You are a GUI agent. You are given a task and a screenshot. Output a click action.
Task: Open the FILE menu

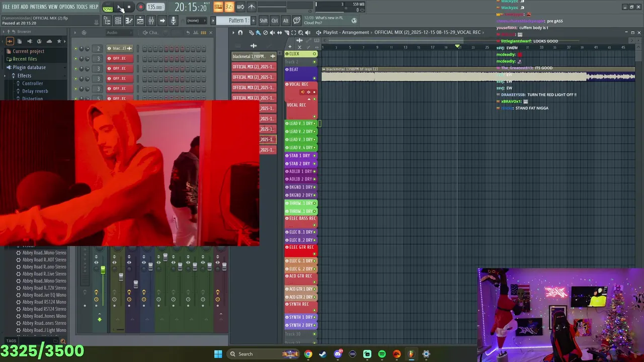[x=6, y=7]
